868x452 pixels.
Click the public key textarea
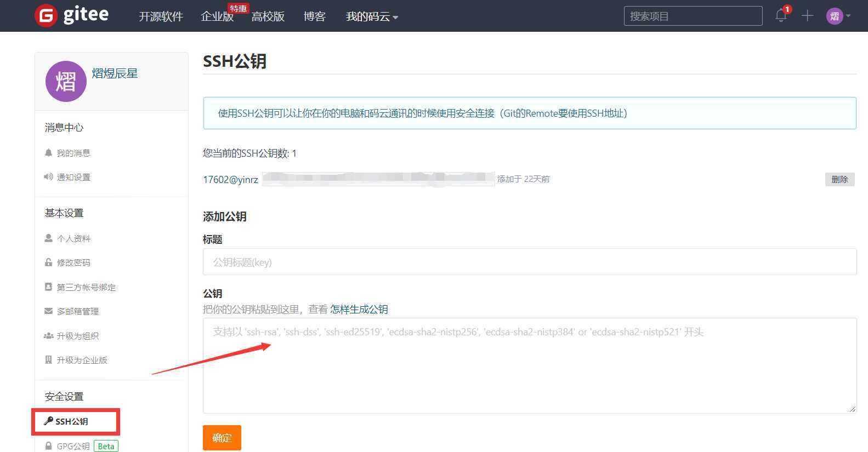click(x=530, y=365)
